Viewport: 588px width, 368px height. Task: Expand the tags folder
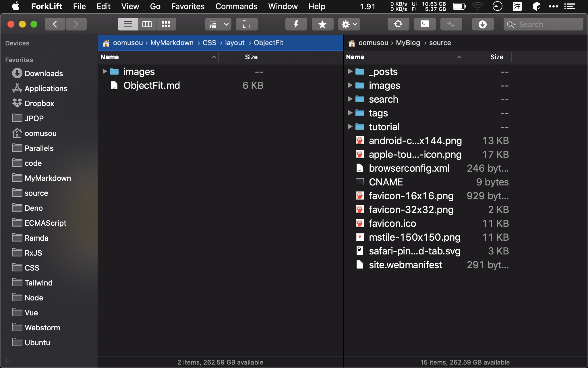pos(350,113)
